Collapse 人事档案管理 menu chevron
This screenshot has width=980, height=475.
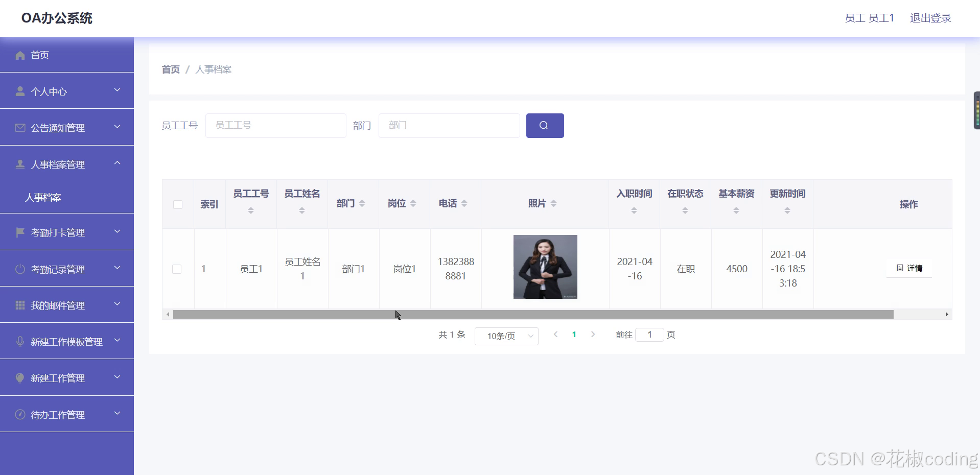(x=117, y=163)
